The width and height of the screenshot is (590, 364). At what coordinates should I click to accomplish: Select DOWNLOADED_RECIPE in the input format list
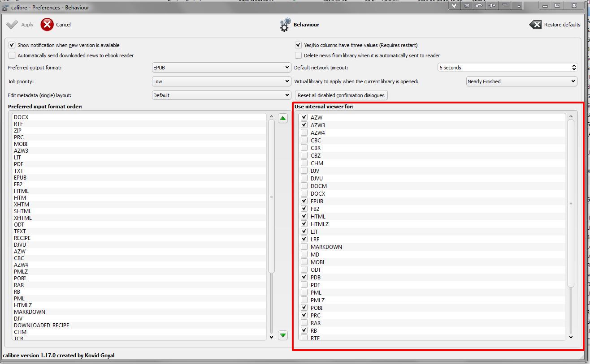139,325
